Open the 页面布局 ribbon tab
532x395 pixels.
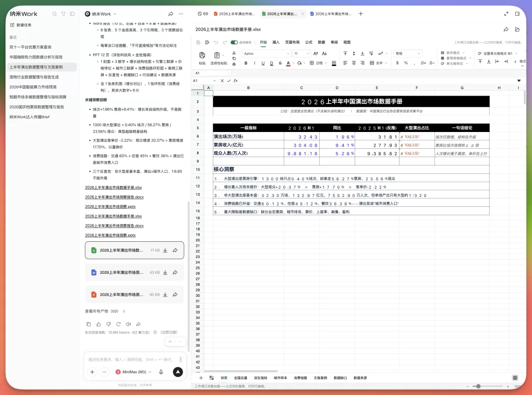292,42
